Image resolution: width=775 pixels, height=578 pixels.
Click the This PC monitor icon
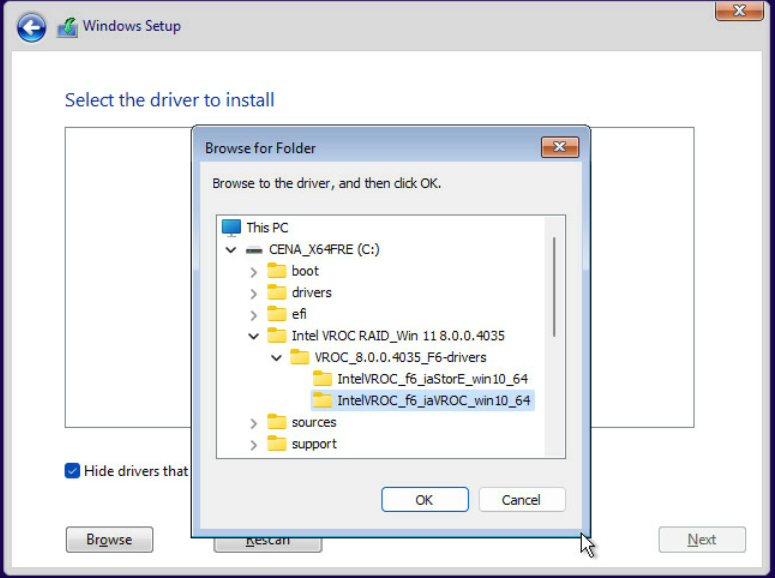click(x=231, y=228)
